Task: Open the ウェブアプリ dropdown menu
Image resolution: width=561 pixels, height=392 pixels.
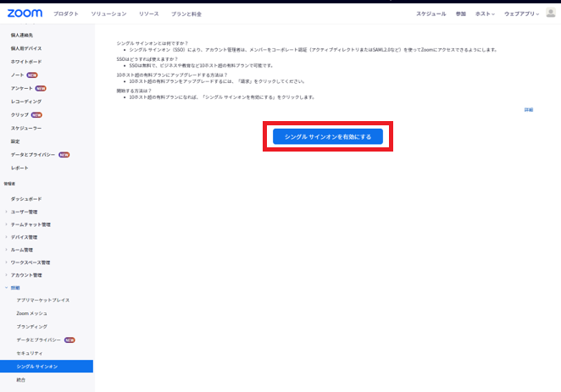Action: point(519,14)
